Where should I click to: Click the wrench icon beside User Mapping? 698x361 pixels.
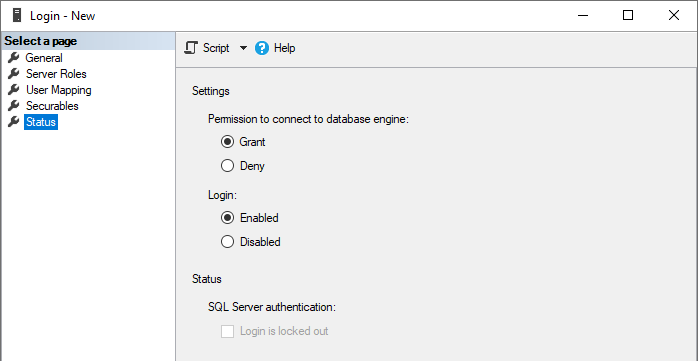(14, 89)
